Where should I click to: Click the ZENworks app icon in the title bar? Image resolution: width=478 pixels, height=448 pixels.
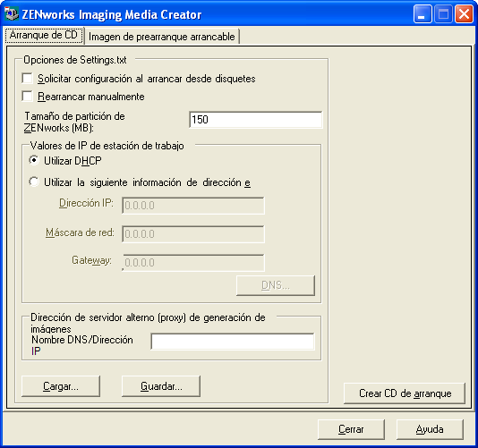[12, 13]
